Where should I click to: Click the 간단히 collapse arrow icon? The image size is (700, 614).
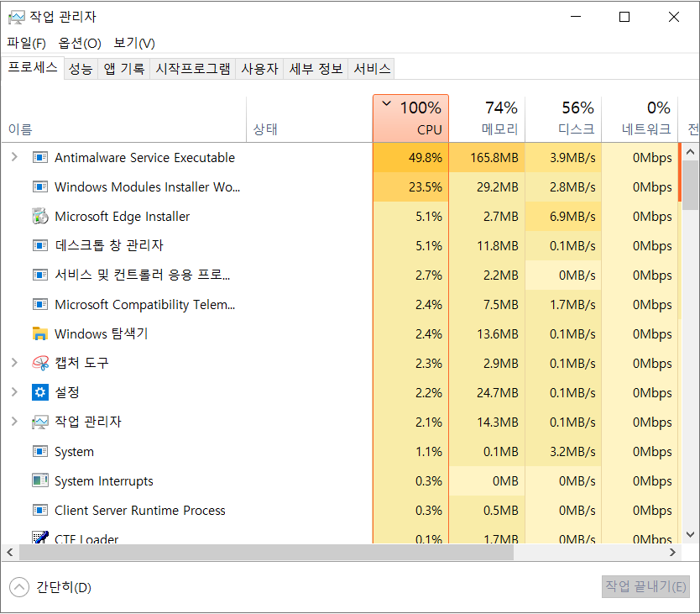coord(19,587)
